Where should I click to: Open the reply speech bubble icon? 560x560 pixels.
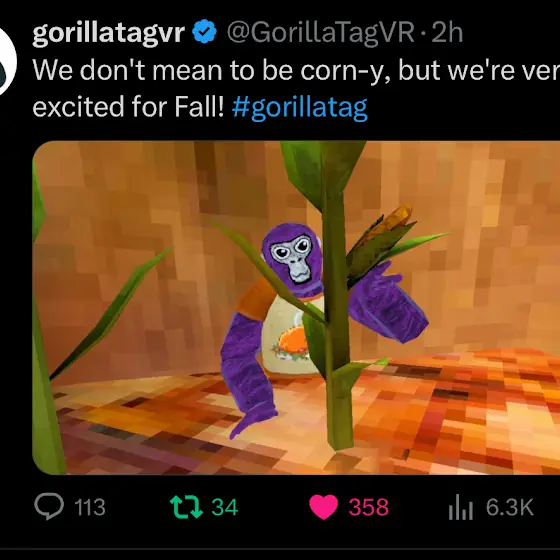(x=49, y=506)
